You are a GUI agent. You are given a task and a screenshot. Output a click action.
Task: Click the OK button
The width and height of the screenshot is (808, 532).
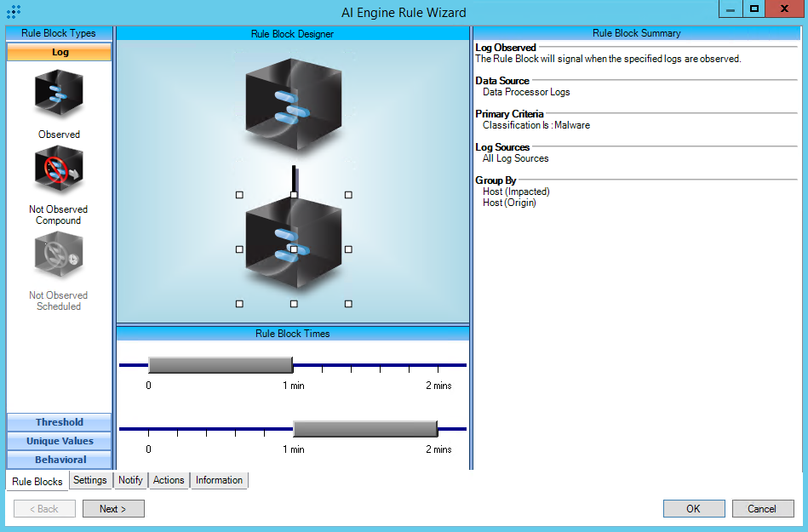(x=693, y=508)
